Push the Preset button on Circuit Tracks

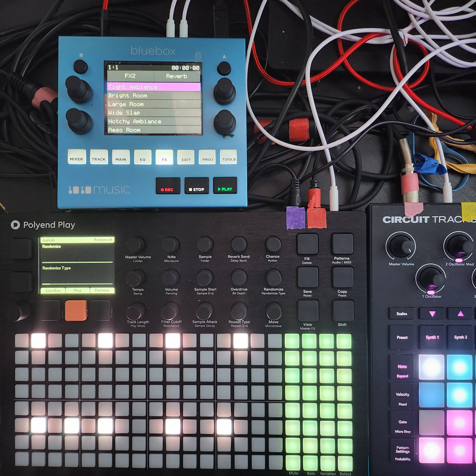coord(402,337)
